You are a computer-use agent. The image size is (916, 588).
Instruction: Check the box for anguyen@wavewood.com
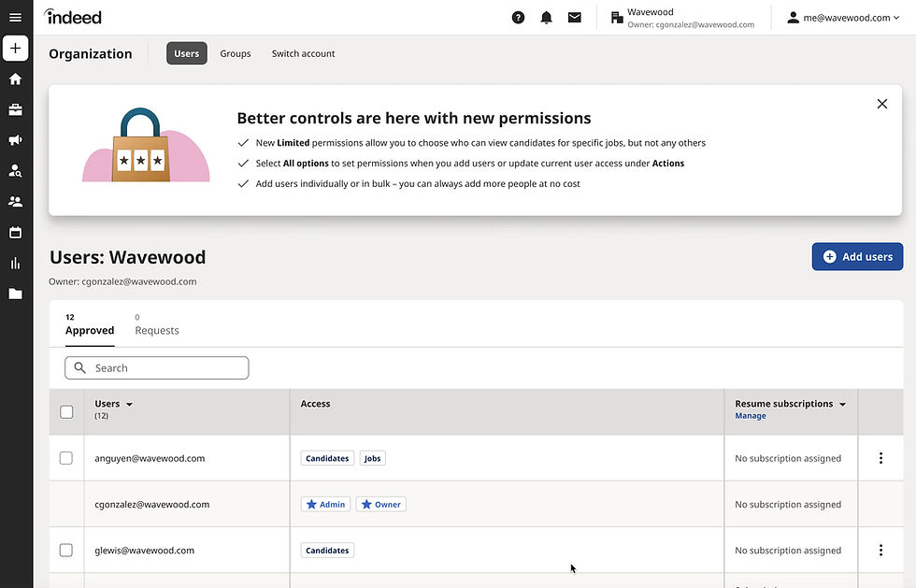click(66, 458)
